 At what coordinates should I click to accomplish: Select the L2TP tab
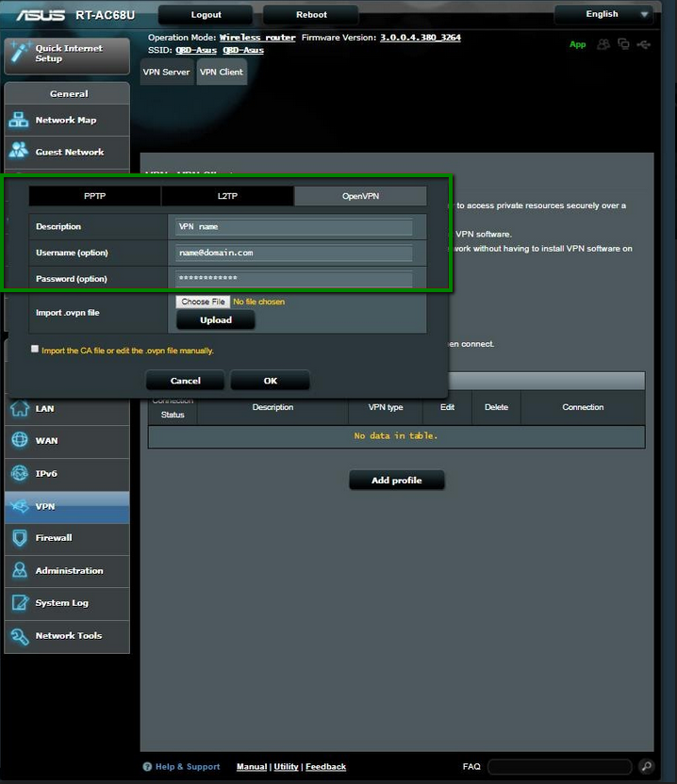227,196
